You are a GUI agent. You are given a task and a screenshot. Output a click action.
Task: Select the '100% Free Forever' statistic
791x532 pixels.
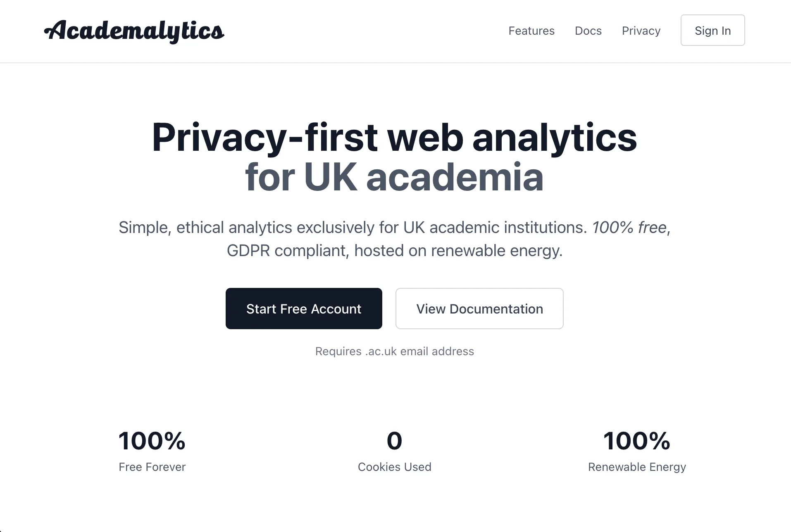tap(152, 450)
